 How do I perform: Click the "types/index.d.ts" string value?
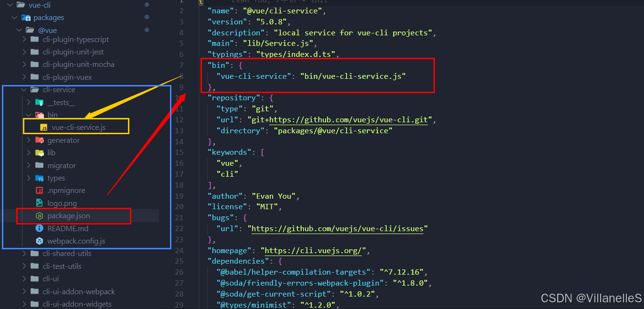coord(295,54)
